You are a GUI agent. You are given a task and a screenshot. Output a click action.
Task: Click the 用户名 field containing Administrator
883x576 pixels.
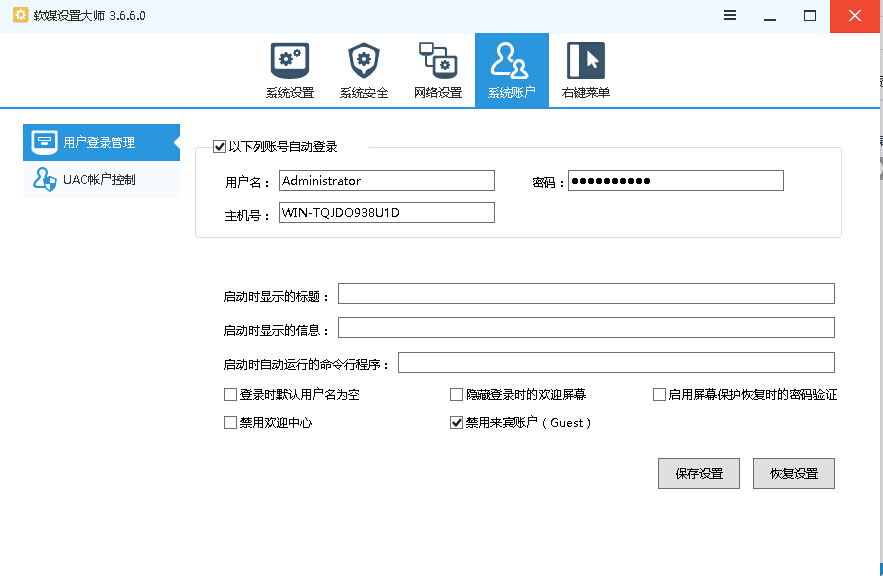pos(386,181)
